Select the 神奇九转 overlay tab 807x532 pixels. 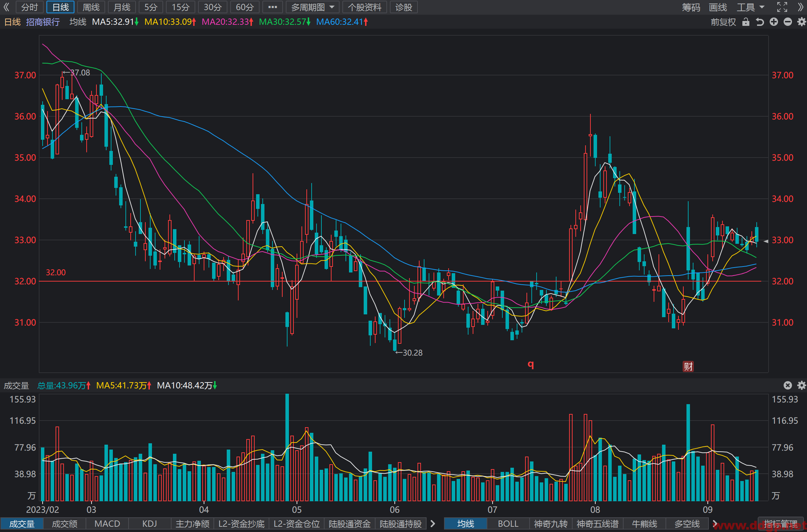tap(551, 524)
